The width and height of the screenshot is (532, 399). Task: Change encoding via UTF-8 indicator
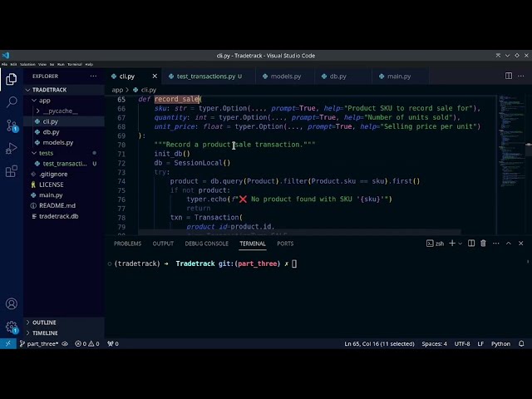pyautogui.click(x=462, y=343)
